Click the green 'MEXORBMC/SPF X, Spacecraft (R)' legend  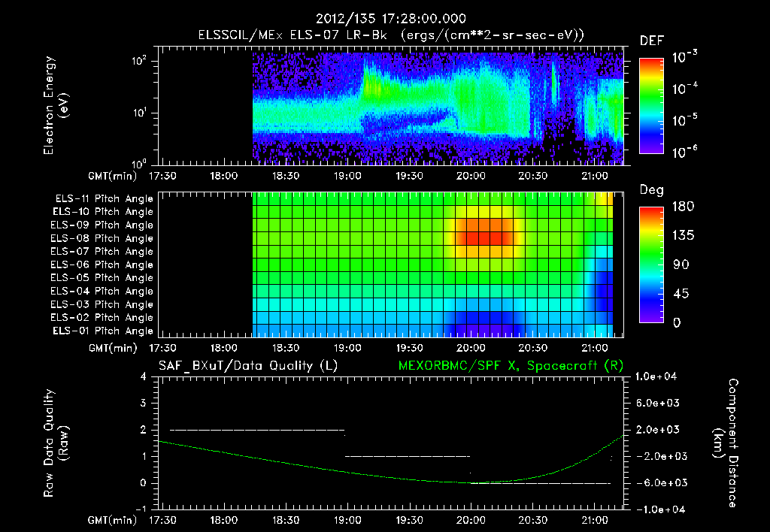click(511, 366)
